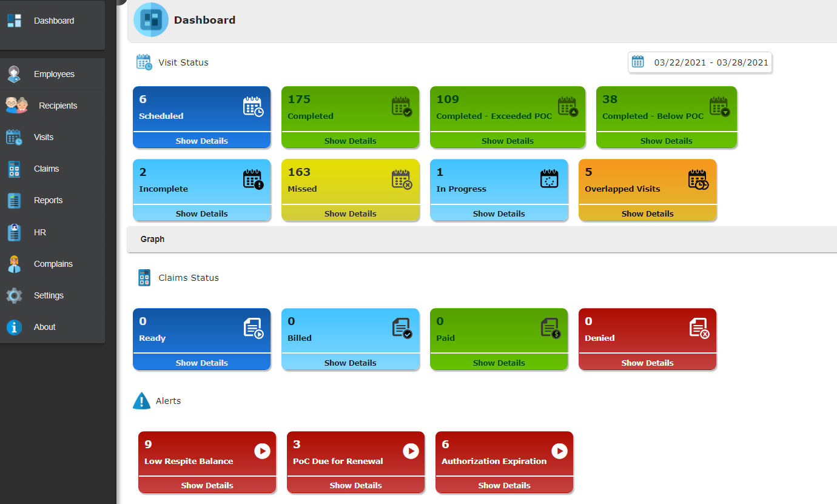Select the HR sidebar icon
Viewport: 837px width, 504px height.
tap(14, 232)
